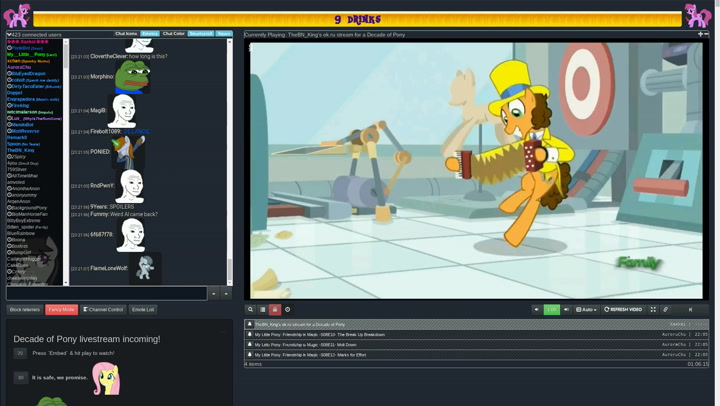Click the playlist search magnifier icon
The height and width of the screenshot is (406, 720).
click(251, 310)
